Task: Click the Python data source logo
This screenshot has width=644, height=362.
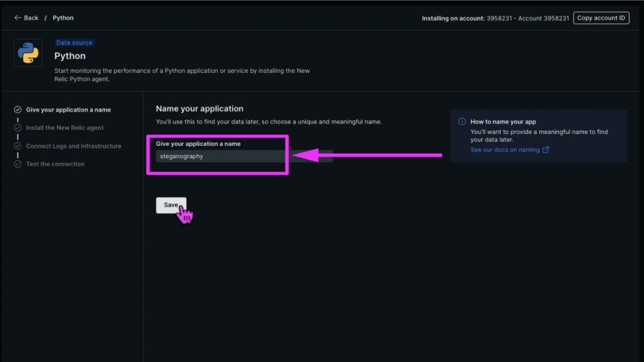Action: [28, 52]
